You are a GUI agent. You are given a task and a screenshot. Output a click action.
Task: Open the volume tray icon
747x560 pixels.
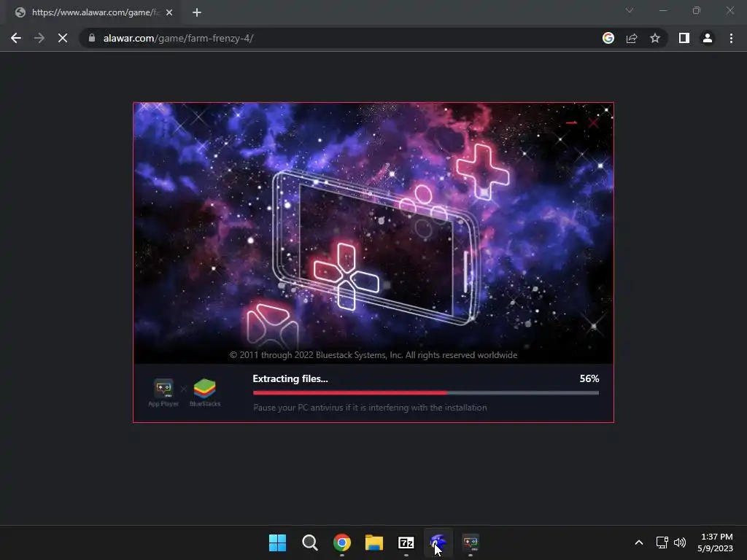680,542
